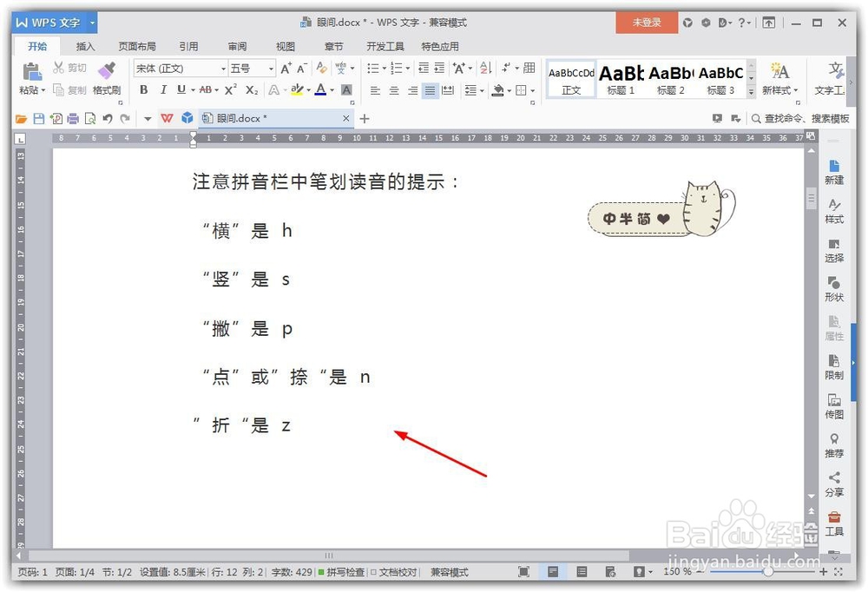This screenshot has height=592, width=868.
Task: Open the 审阅 ribbon tab
Action: 236,46
